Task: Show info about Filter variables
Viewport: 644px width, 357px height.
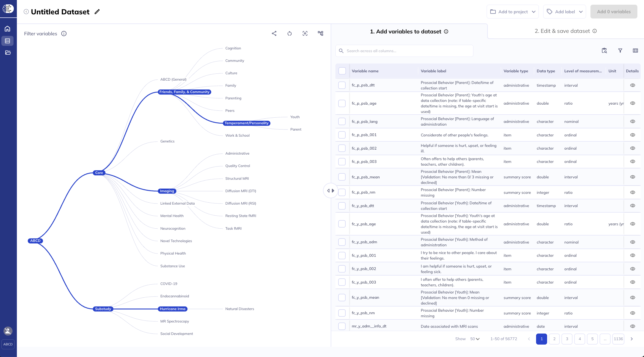Action: click(x=64, y=34)
